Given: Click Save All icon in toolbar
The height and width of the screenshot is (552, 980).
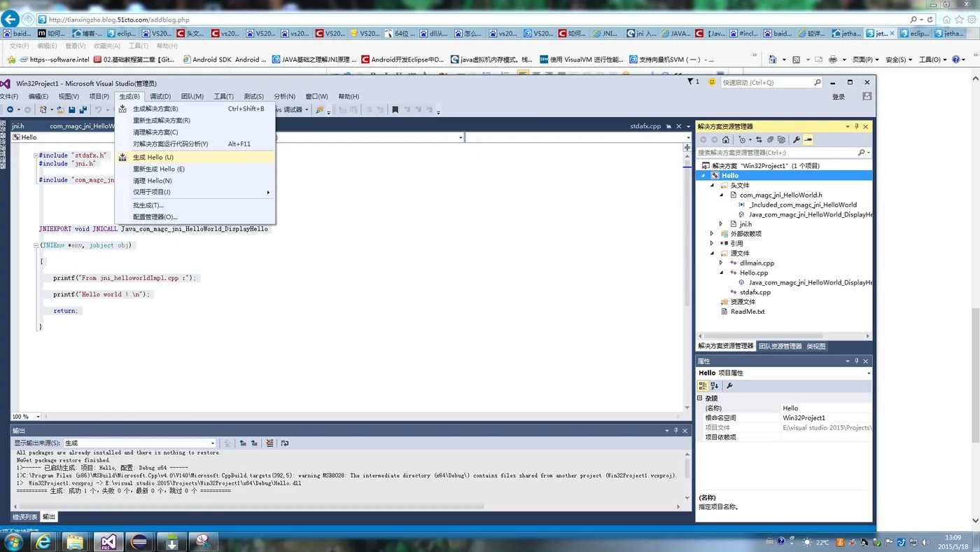Looking at the screenshot, I should tap(83, 109).
